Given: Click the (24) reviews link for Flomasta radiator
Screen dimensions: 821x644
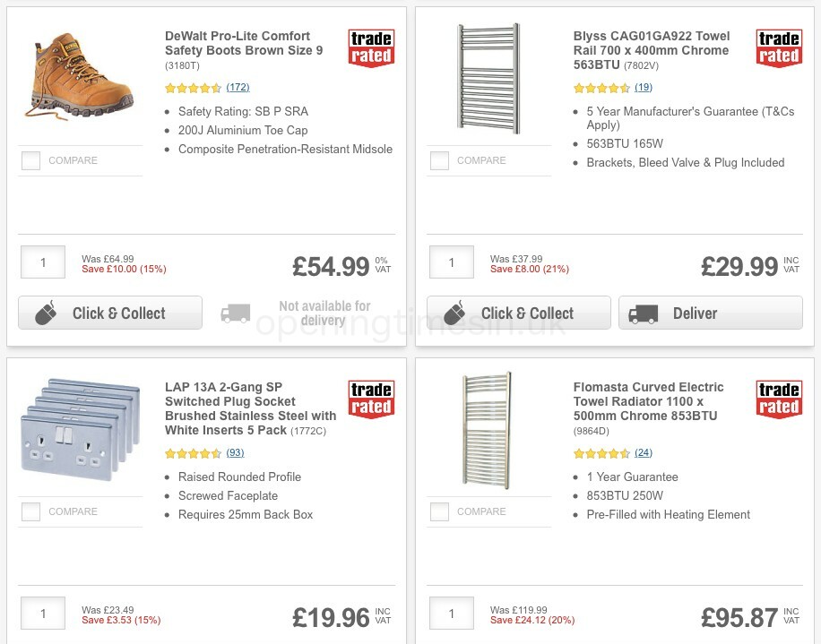Looking at the screenshot, I should [643, 453].
